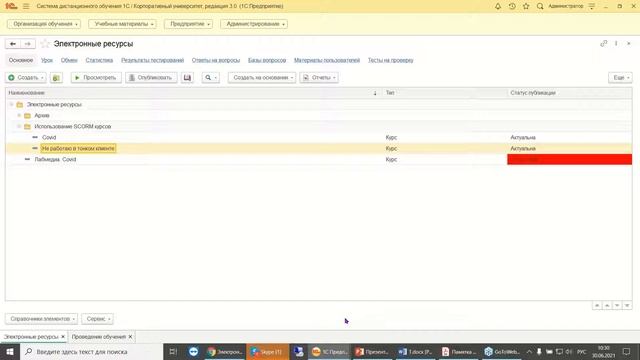Close the Электронные ресурсы bottom tab
The image size is (640, 360).
click(63, 337)
